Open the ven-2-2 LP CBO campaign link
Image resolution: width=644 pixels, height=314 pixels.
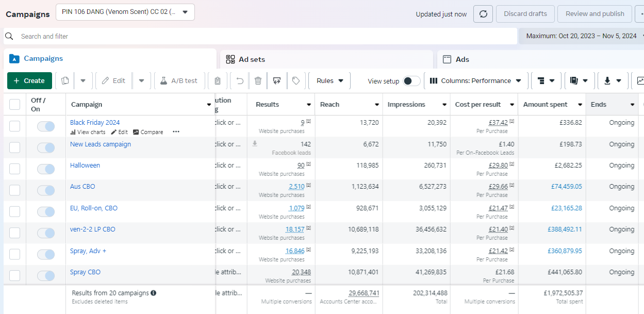tap(93, 229)
